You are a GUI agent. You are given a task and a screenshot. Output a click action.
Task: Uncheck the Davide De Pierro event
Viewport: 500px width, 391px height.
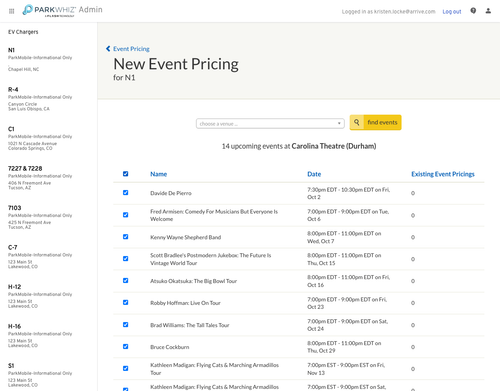[125, 193]
